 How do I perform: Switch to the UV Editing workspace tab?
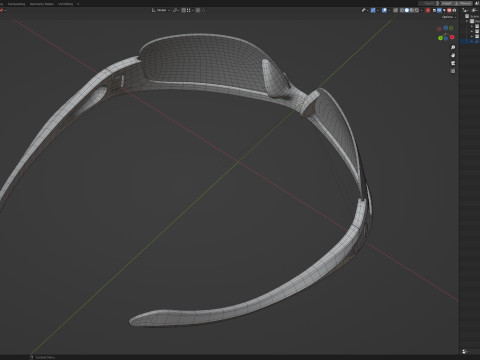pyautogui.click(x=65, y=4)
